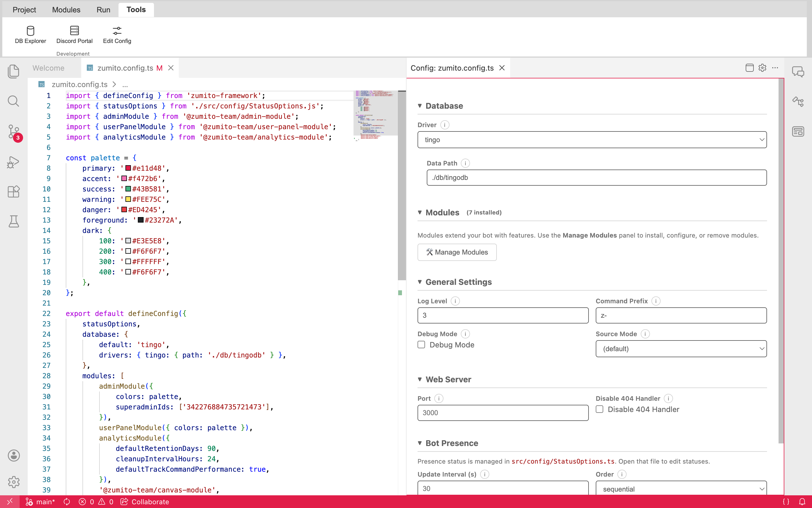Screen dimensions: 812x508
Task: Switch to the Modules ribbon tab
Action: click(66, 10)
